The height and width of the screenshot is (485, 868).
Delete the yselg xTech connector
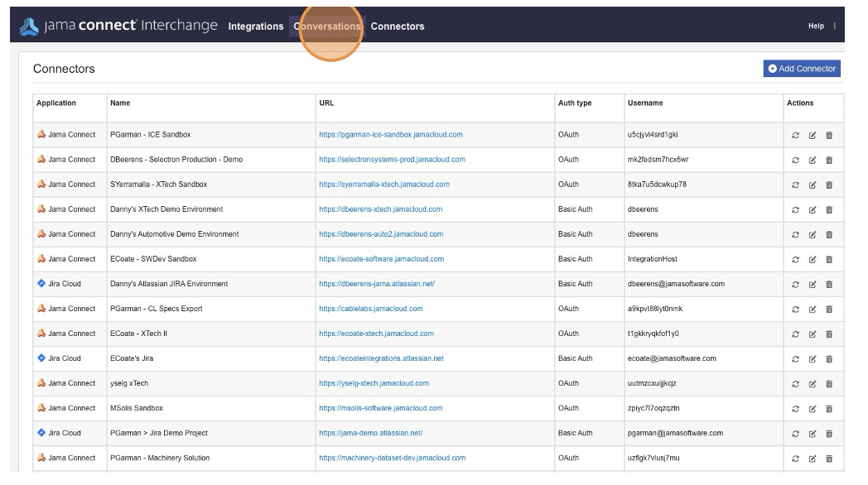(829, 384)
